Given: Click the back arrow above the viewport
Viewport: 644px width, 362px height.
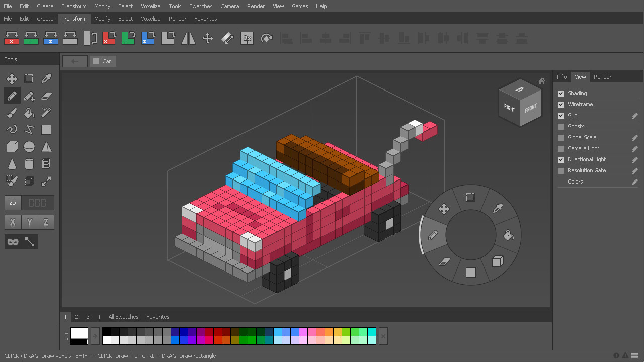Looking at the screenshot, I should 74,61.
